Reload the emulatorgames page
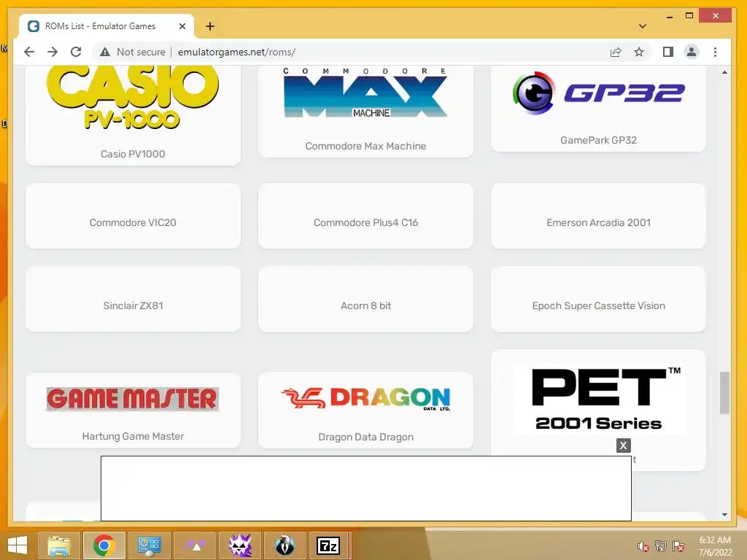The height and width of the screenshot is (560, 747). coord(76,52)
